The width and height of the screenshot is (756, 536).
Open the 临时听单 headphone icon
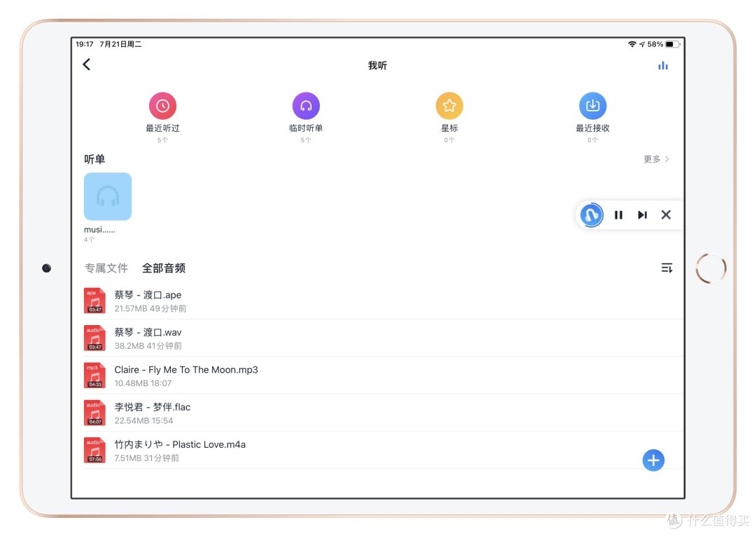click(x=306, y=106)
